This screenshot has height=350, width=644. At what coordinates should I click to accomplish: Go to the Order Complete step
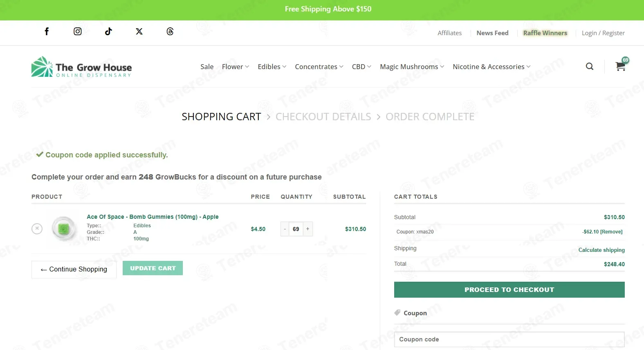430,117
